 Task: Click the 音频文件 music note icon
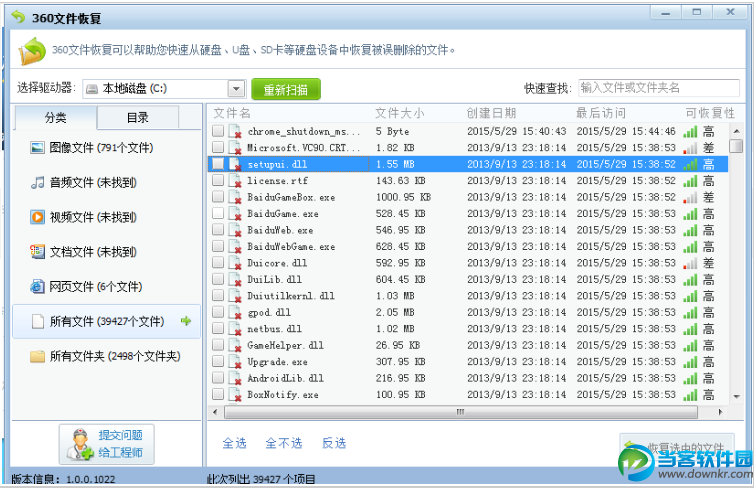[x=37, y=183]
